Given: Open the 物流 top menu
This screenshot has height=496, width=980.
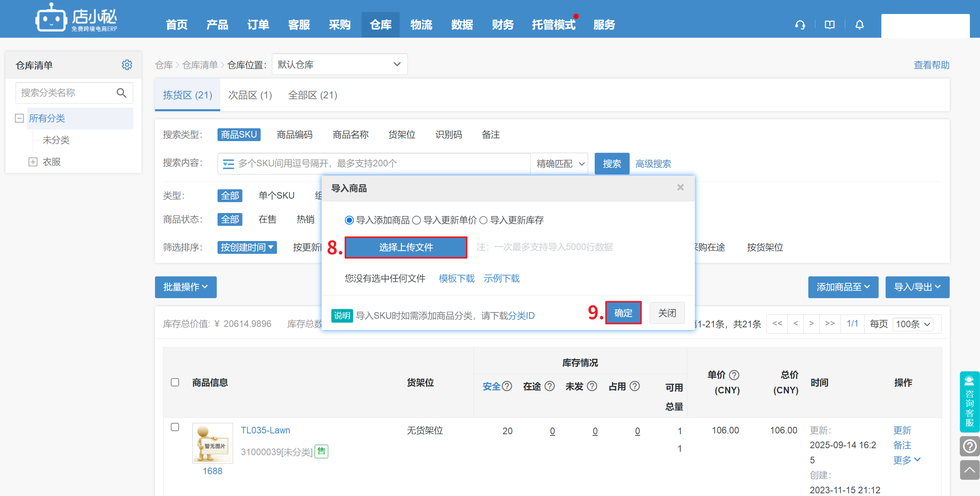Looking at the screenshot, I should 421,25.
